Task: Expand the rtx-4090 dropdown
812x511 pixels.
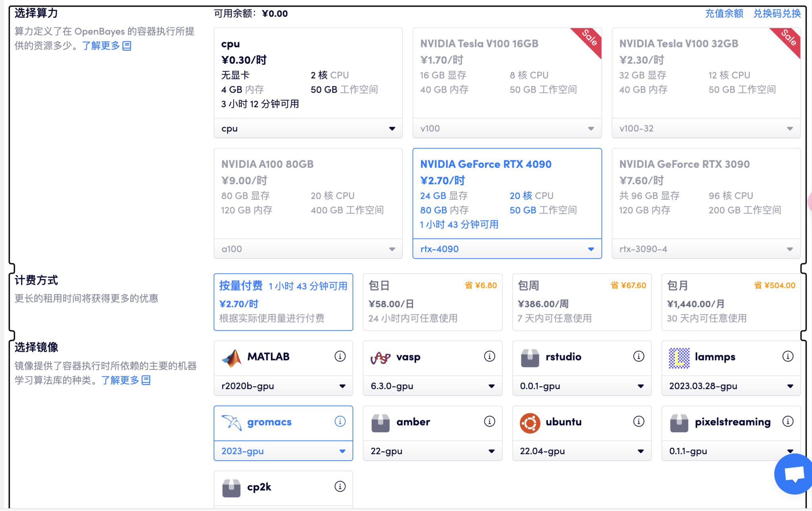Action: click(507, 249)
